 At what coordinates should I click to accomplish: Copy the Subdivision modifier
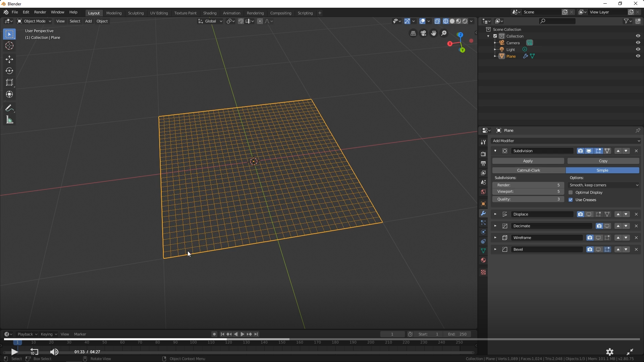(603, 161)
